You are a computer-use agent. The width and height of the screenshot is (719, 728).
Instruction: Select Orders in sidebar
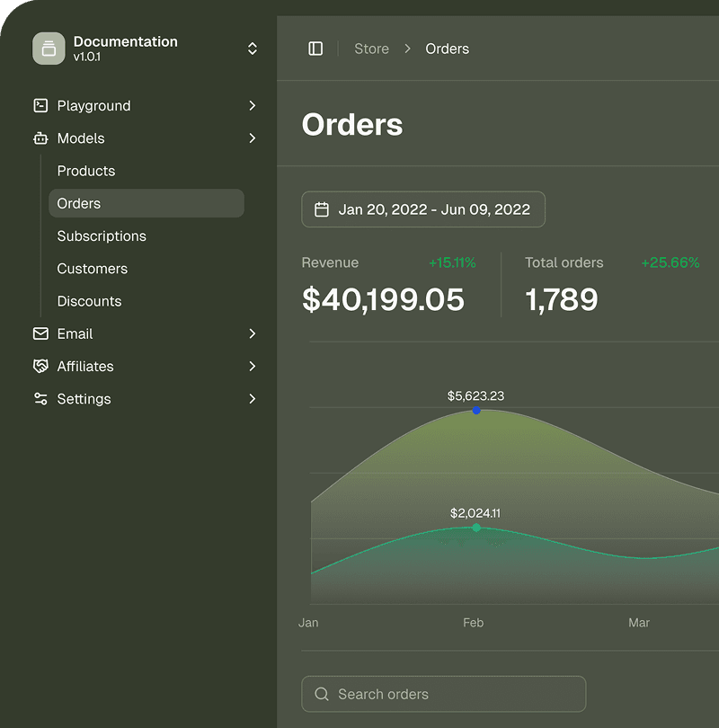point(146,203)
